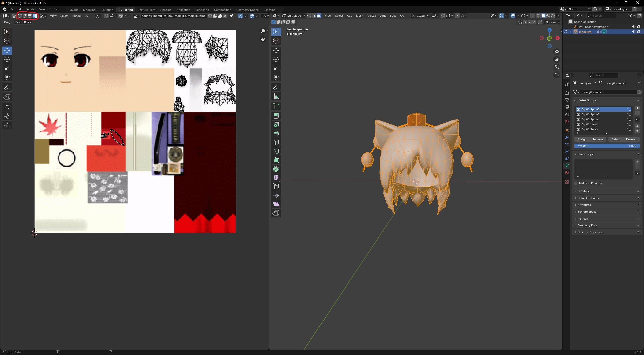This screenshot has width=644, height=355.
Task: Select the Grab sculpt tool in UV editor
Action: click(7, 107)
